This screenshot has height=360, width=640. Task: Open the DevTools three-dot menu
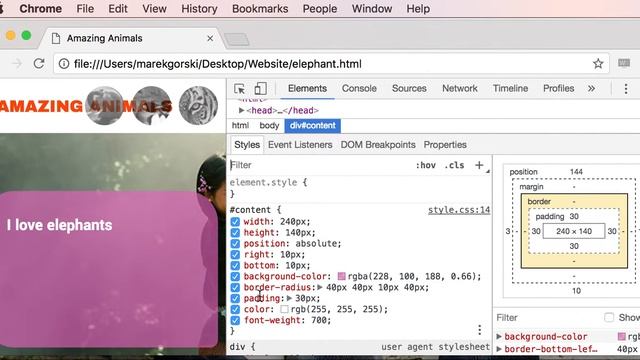click(x=626, y=89)
